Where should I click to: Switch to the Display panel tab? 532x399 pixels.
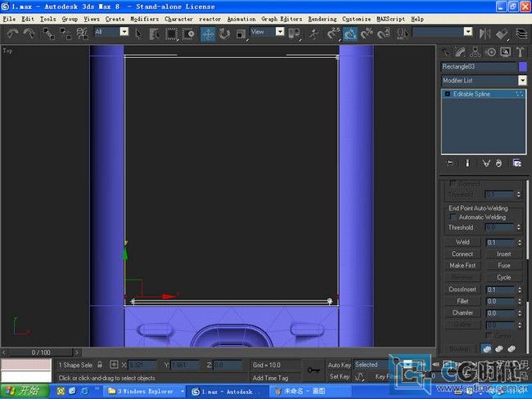pyautogui.click(x=505, y=52)
